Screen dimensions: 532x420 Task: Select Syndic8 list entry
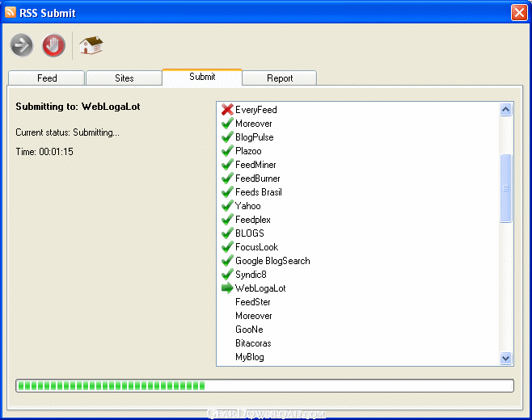pyautogui.click(x=251, y=275)
